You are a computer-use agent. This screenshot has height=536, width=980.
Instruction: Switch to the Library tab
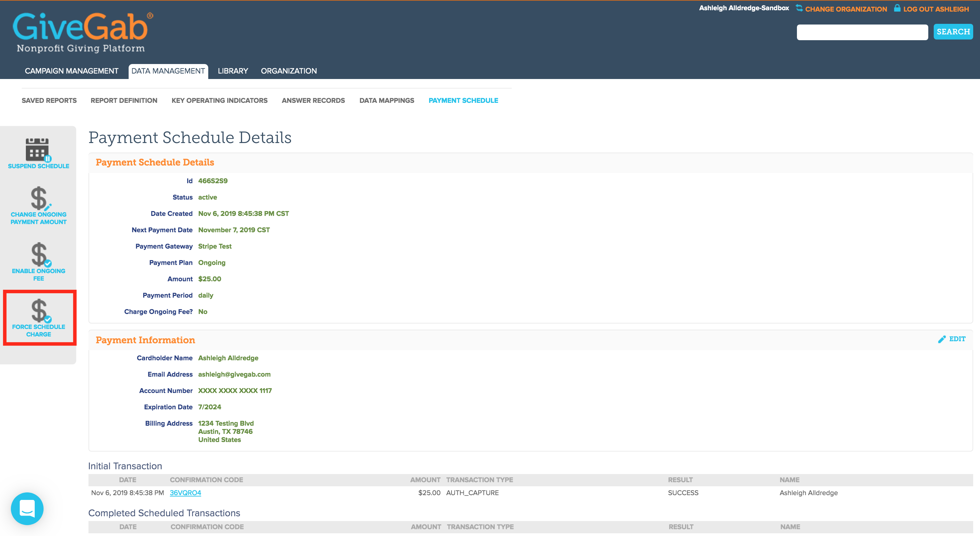click(233, 71)
